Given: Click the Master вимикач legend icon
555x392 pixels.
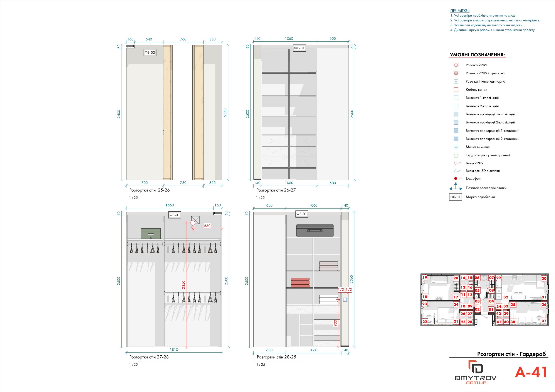Looking at the screenshot, I should (x=456, y=147).
